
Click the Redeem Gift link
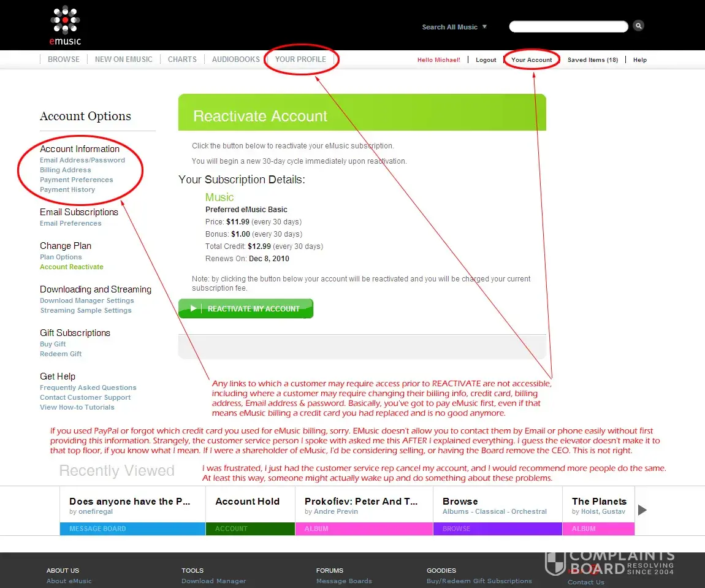click(x=61, y=354)
